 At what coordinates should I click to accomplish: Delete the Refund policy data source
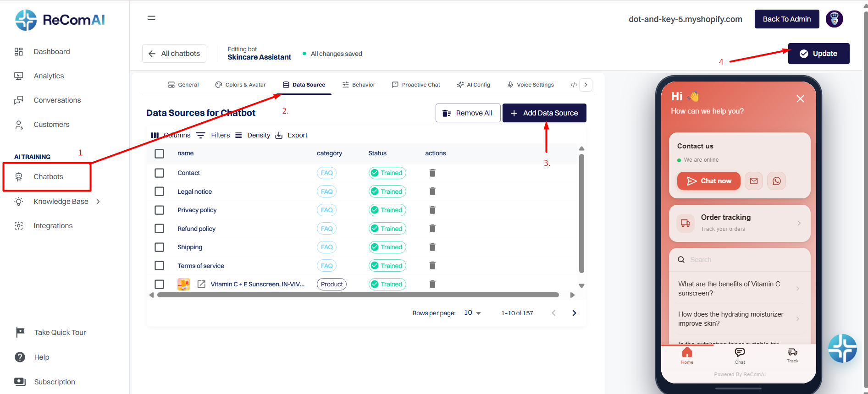pyautogui.click(x=432, y=229)
